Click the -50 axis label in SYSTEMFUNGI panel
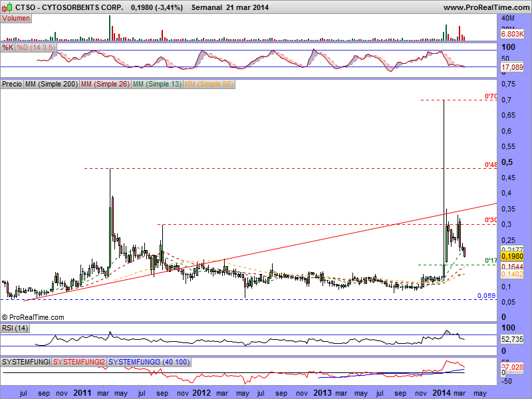The height and width of the screenshot is (399, 532). coord(507,381)
